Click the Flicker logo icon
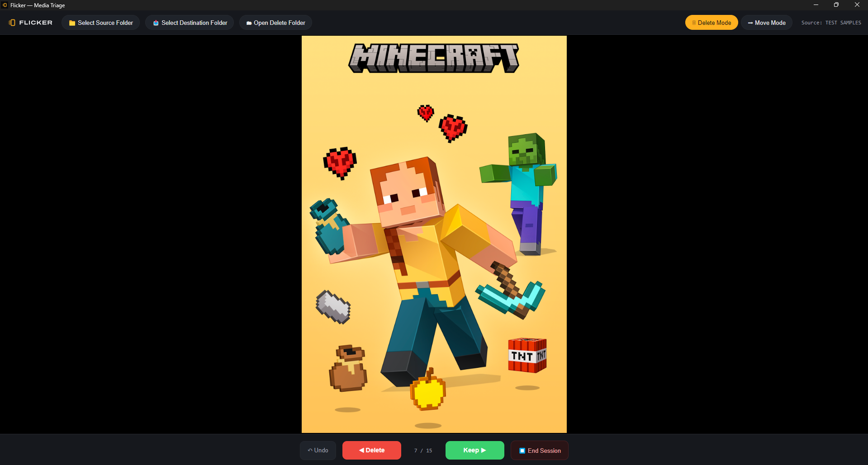 (12, 23)
